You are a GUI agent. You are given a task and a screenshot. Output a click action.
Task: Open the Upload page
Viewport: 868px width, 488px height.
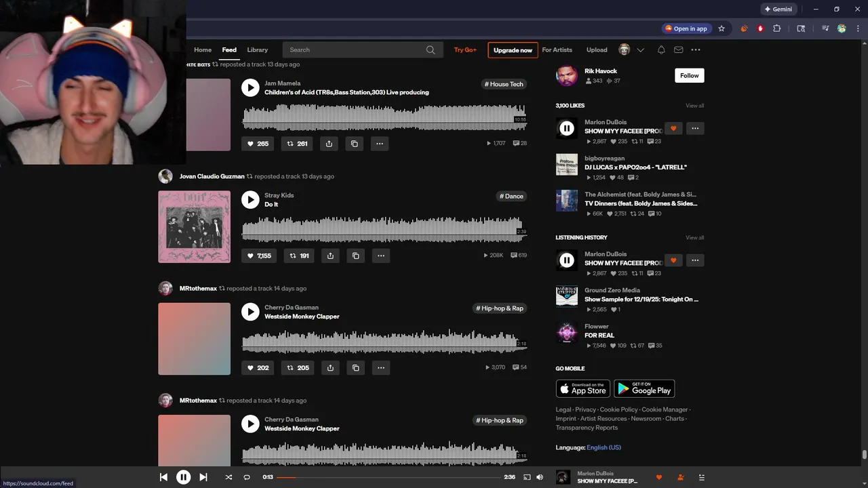click(x=597, y=49)
